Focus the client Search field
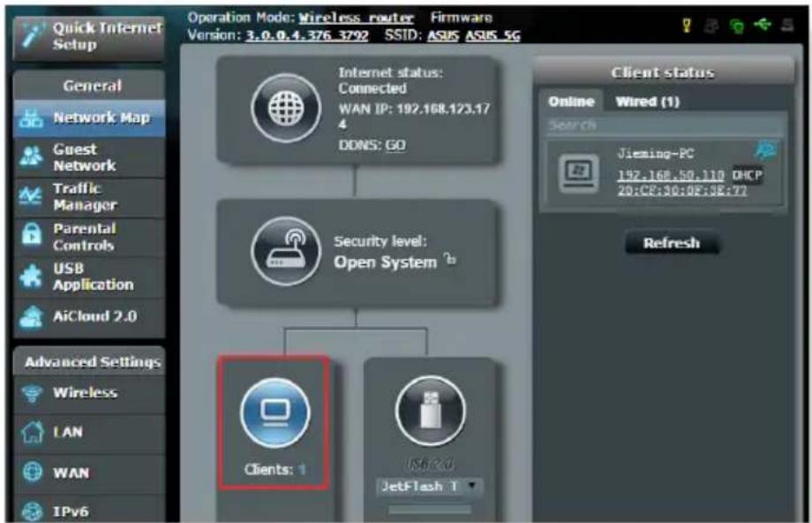Image resolution: width=812 pixels, height=523 pixels. click(x=665, y=125)
